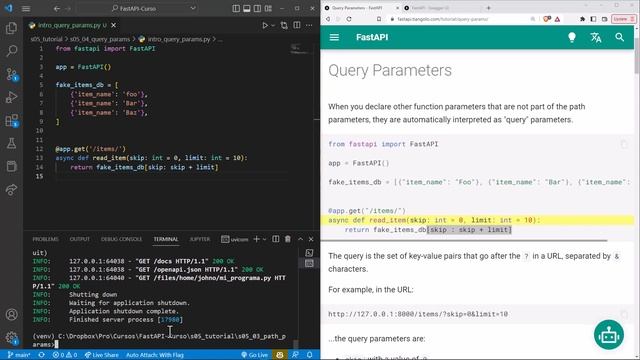Split the terminal
Image resolution: width=640 pixels, height=360 pixels.
[x=276, y=239]
